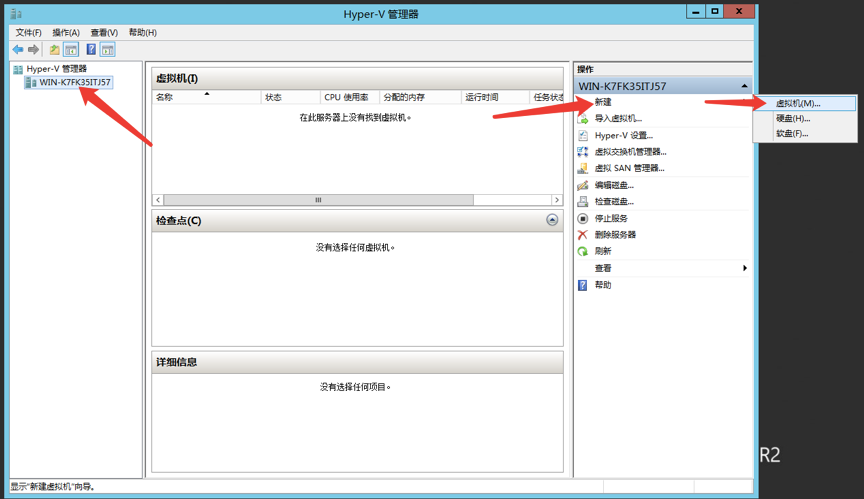Sort by the CPU 使用率 column header
The height and width of the screenshot is (499, 864).
(x=350, y=97)
